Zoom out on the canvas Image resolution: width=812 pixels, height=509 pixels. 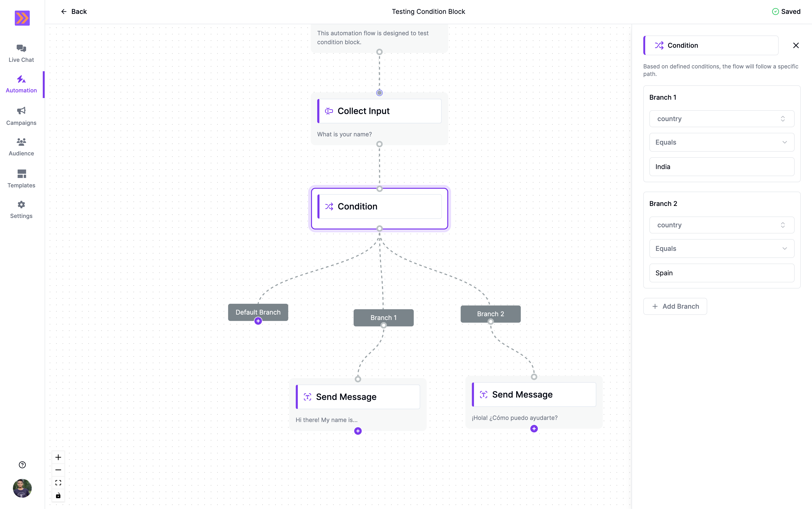58,470
